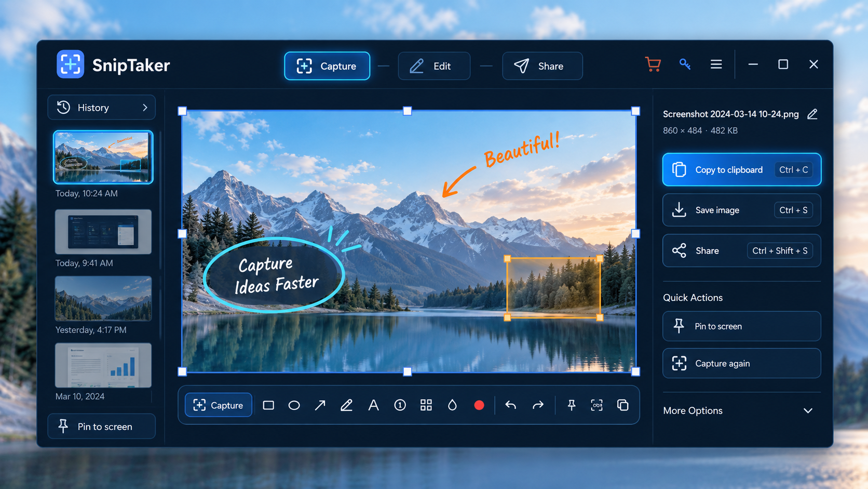Select the numbered step marker tool
The width and height of the screenshot is (868, 489).
[x=400, y=405]
